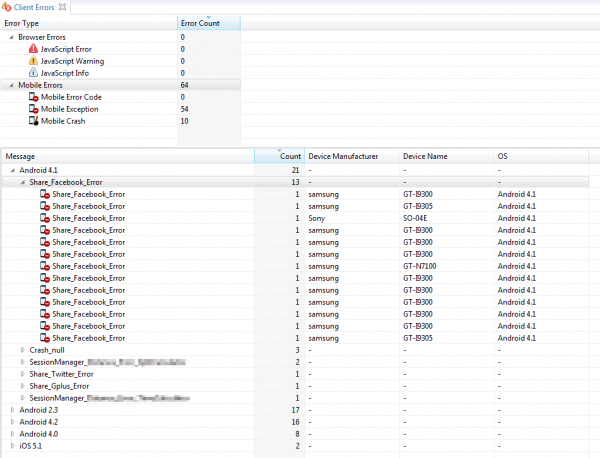Click the JavaScript Warning yellow icon

point(33,60)
